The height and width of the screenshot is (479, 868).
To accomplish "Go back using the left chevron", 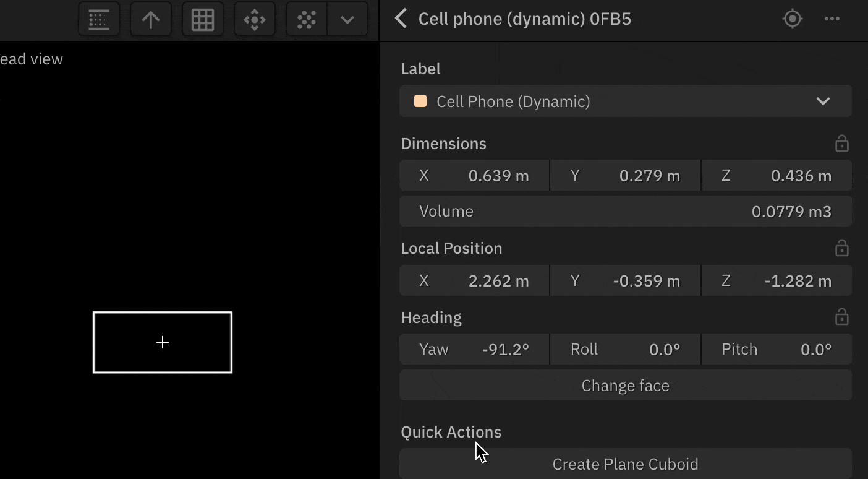I will coord(401,19).
